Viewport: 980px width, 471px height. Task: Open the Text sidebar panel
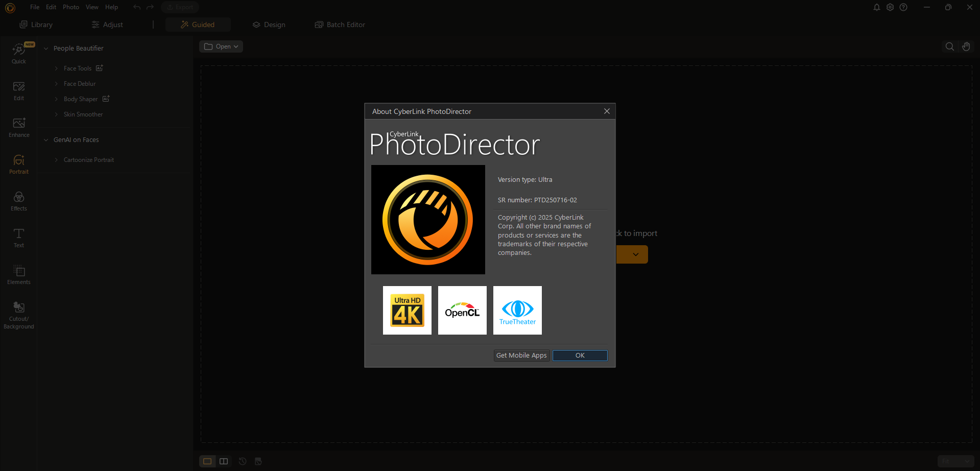tap(19, 238)
